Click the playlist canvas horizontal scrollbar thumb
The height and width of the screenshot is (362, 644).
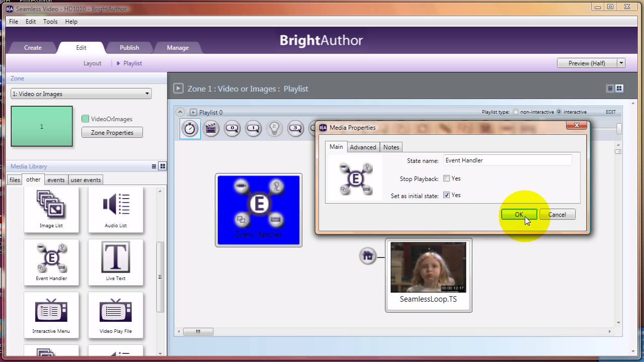pyautogui.click(x=198, y=331)
